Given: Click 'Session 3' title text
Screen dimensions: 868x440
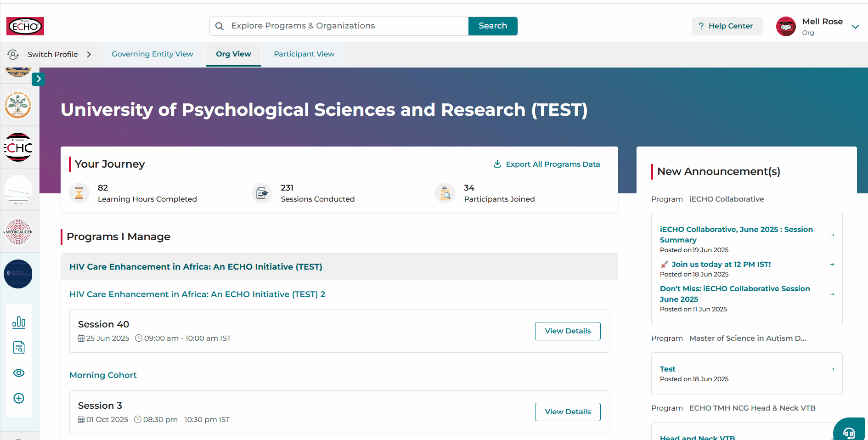Looking at the screenshot, I should point(100,406).
